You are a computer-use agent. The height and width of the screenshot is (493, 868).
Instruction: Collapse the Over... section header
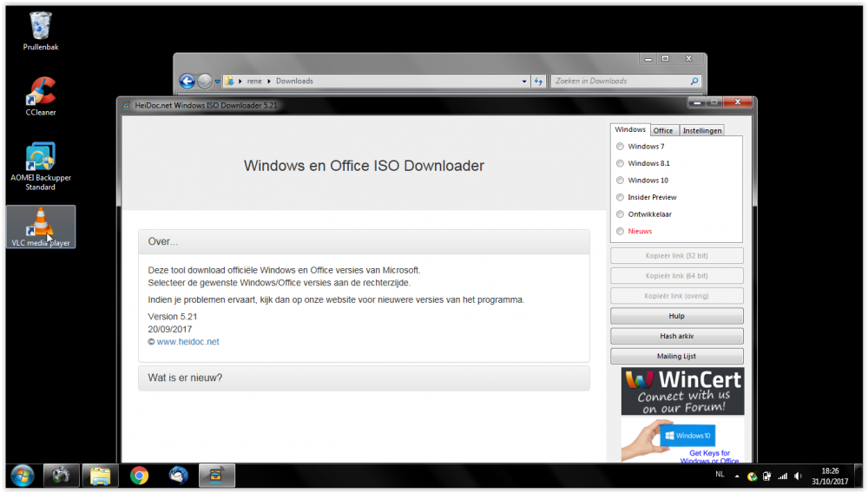click(364, 242)
